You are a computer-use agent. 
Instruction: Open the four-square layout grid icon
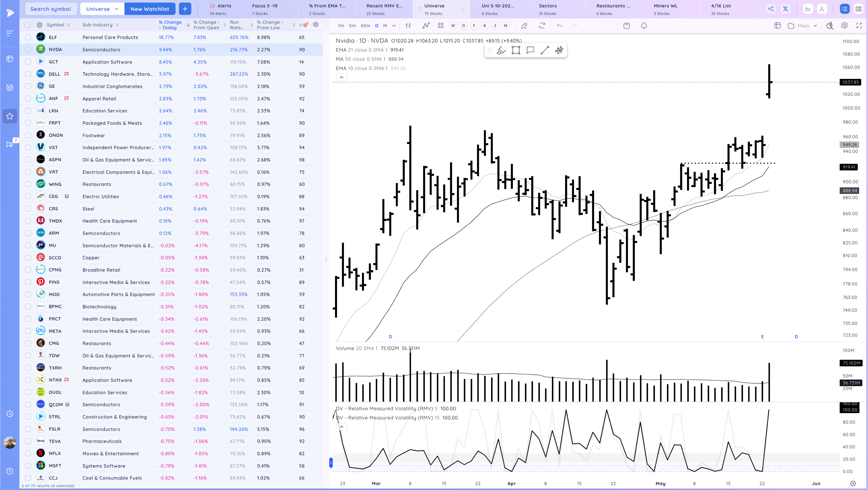[x=441, y=26]
